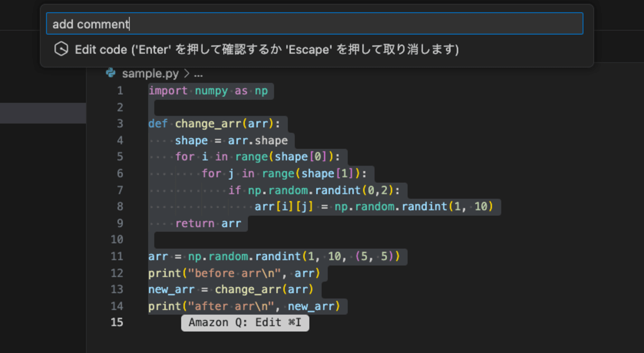Click the highlighted row in left sidebar
Viewport: 644px width, 353px height.
tap(43, 113)
